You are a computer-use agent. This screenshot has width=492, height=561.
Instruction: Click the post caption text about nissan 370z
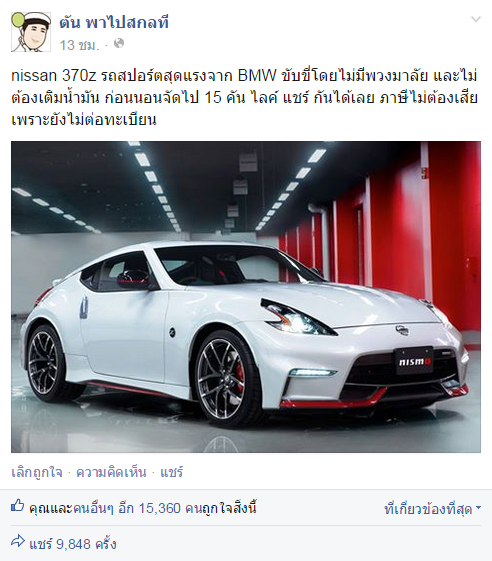click(245, 98)
